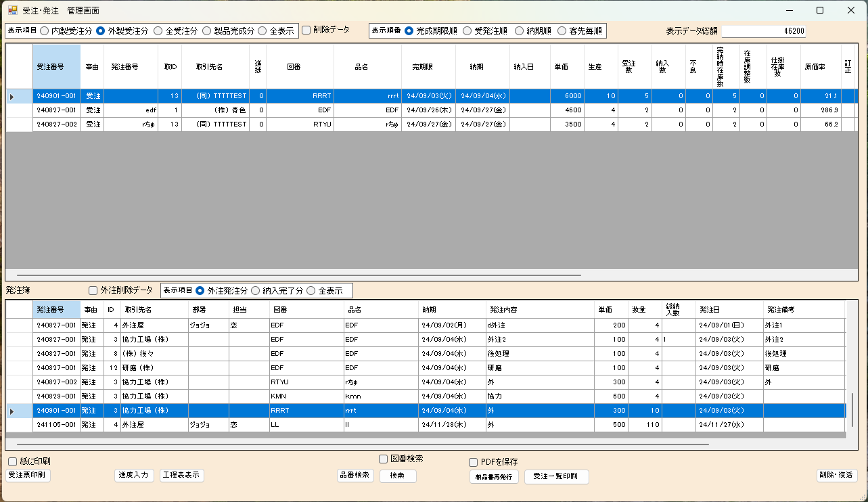This screenshot has width=868, height=502.
Task: Sort upper grid by 受注番号 header
Action: click(x=56, y=67)
